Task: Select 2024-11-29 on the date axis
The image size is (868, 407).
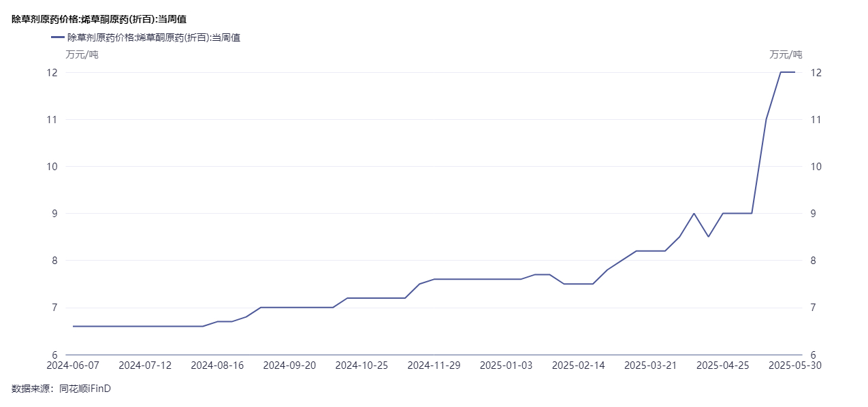Action: click(434, 365)
